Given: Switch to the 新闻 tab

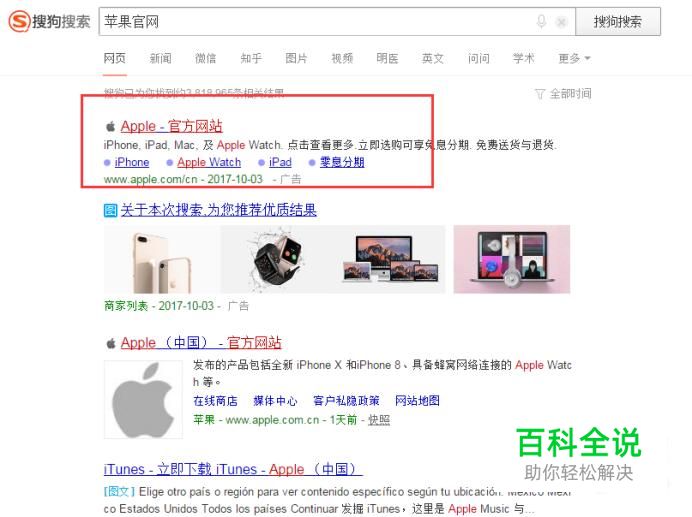Looking at the screenshot, I should pyautogui.click(x=160, y=58).
